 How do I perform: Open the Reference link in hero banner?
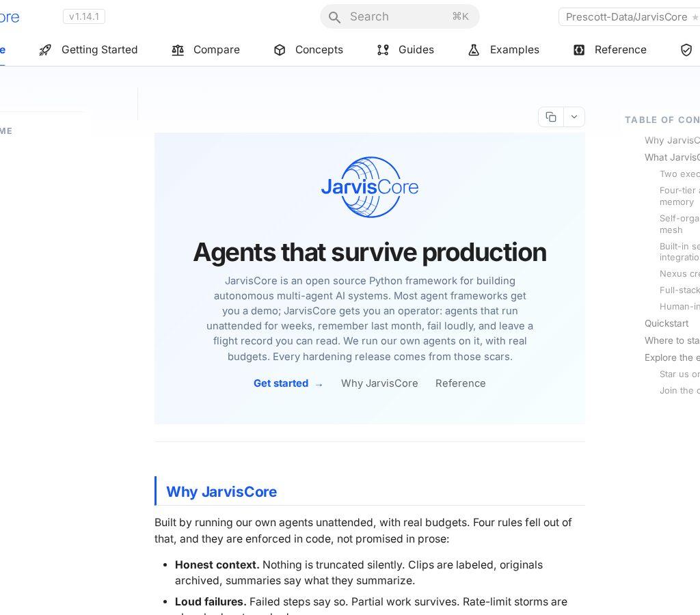click(460, 383)
